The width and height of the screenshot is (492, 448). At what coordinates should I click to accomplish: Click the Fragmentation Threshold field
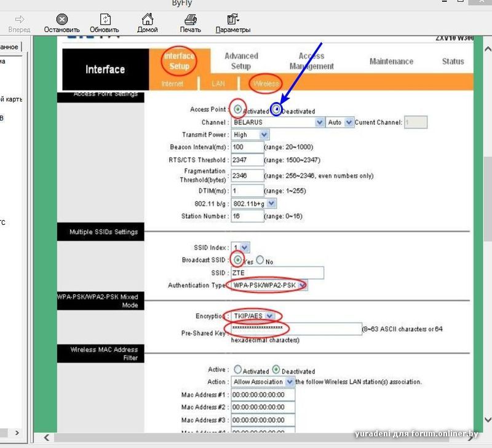click(248, 176)
